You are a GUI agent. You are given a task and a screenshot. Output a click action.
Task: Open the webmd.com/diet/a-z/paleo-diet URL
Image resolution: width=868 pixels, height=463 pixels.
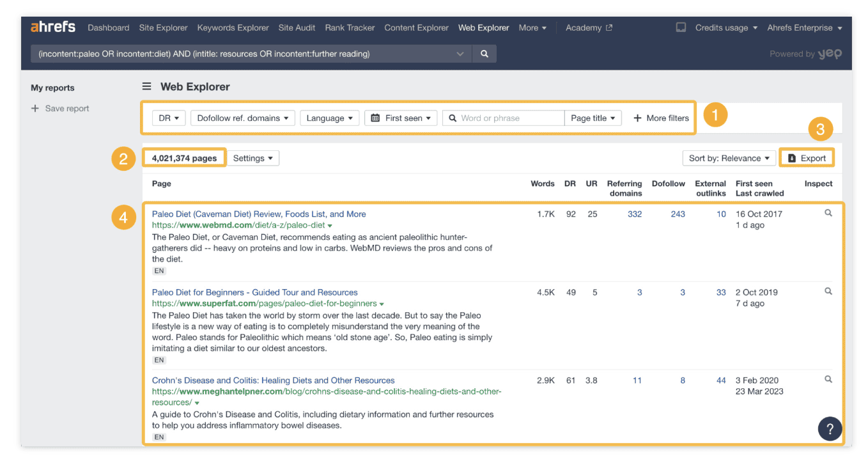coord(238,225)
